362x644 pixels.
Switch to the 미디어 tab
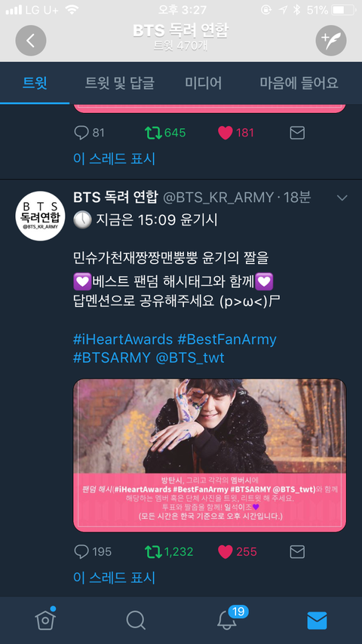[x=204, y=83]
